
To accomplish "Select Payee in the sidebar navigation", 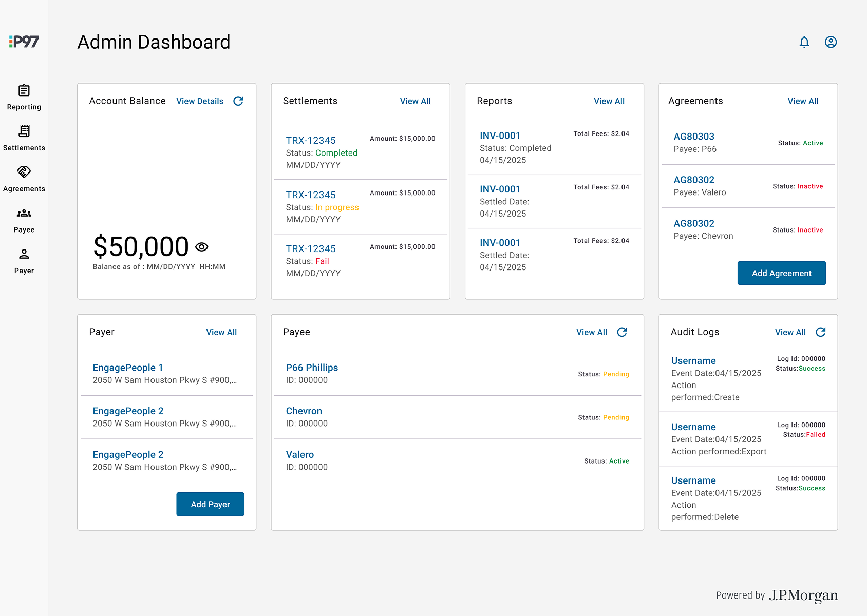I will click(x=24, y=221).
